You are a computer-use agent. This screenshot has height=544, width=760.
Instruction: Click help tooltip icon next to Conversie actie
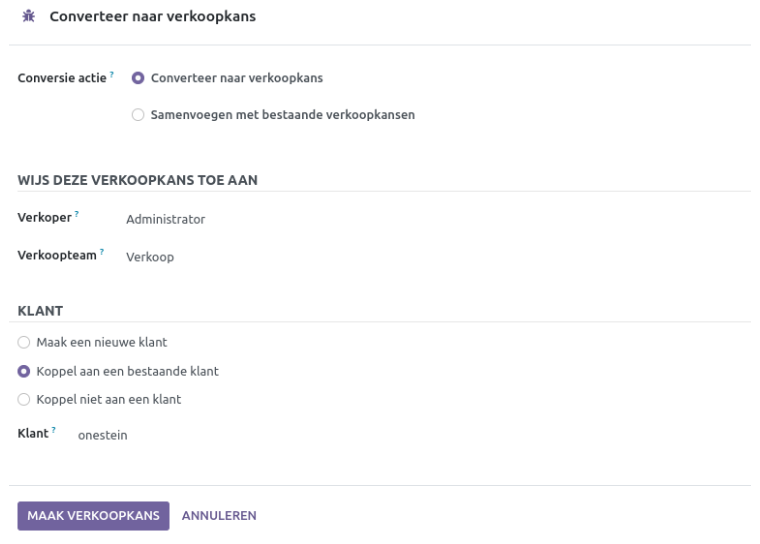click(112, 75)
